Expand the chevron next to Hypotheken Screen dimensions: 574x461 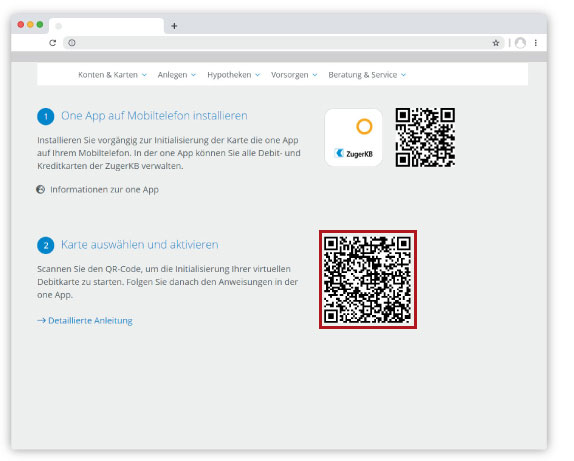[257, 75]
